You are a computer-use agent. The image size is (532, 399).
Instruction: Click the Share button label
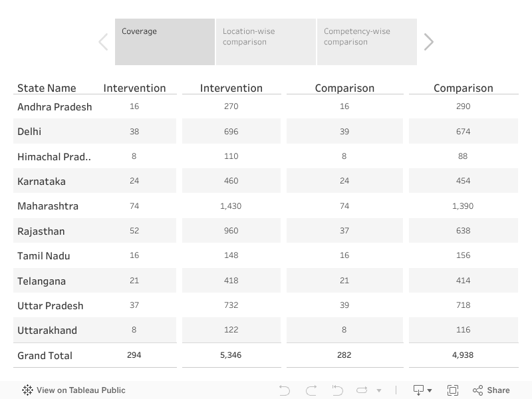pos(498,390)
